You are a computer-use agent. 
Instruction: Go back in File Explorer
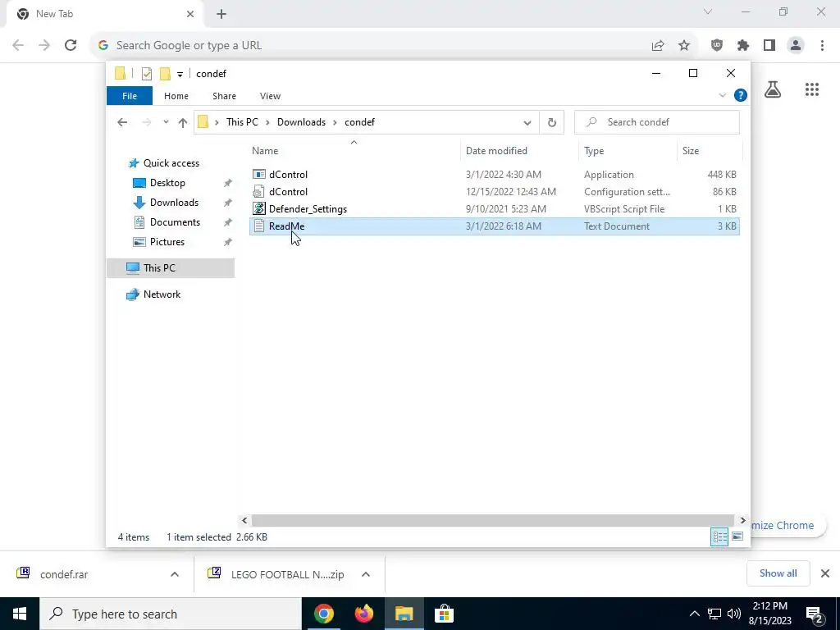pos(122,122)
